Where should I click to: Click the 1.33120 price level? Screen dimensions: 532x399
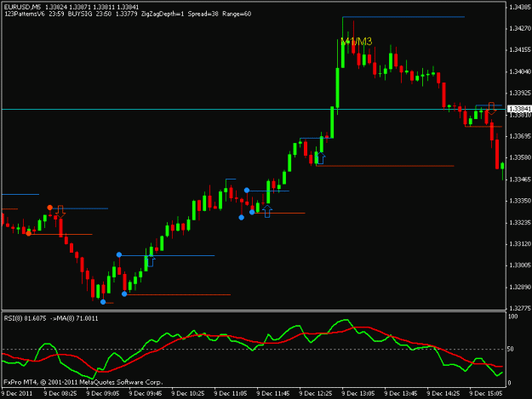coord(520,244)
